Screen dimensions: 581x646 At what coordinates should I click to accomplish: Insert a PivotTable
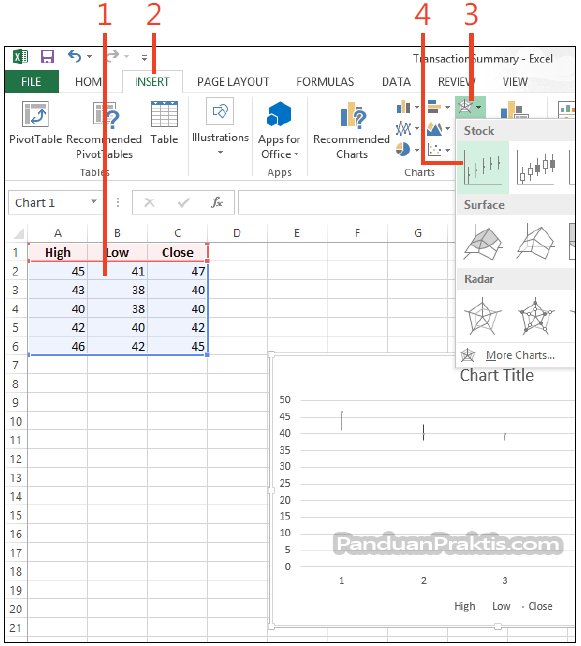(x=35, y=123)
